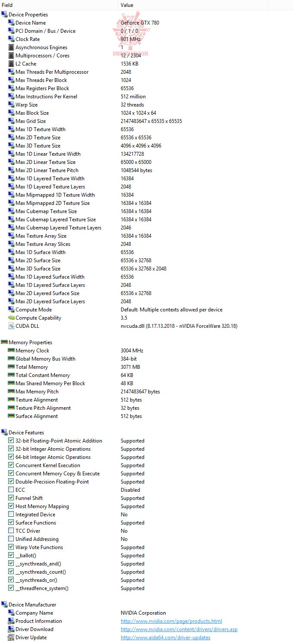
Task: Select the 'Total Constant Memory' row
Action: pos(147,375)
